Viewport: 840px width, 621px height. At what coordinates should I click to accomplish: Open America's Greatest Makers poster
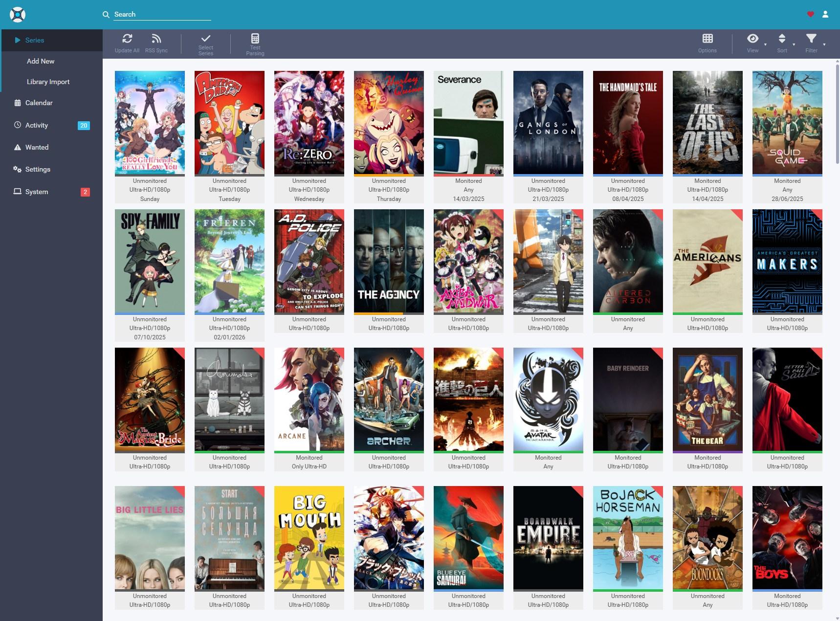787,261
